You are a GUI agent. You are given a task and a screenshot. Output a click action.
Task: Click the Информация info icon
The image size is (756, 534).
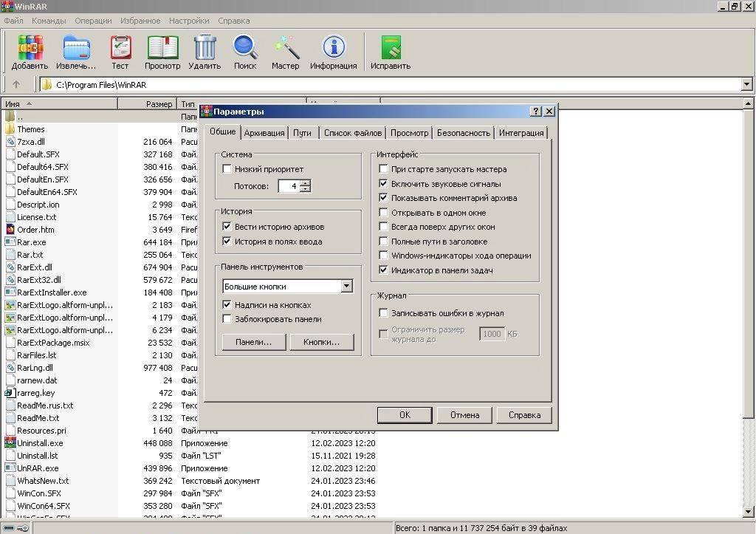334,47
